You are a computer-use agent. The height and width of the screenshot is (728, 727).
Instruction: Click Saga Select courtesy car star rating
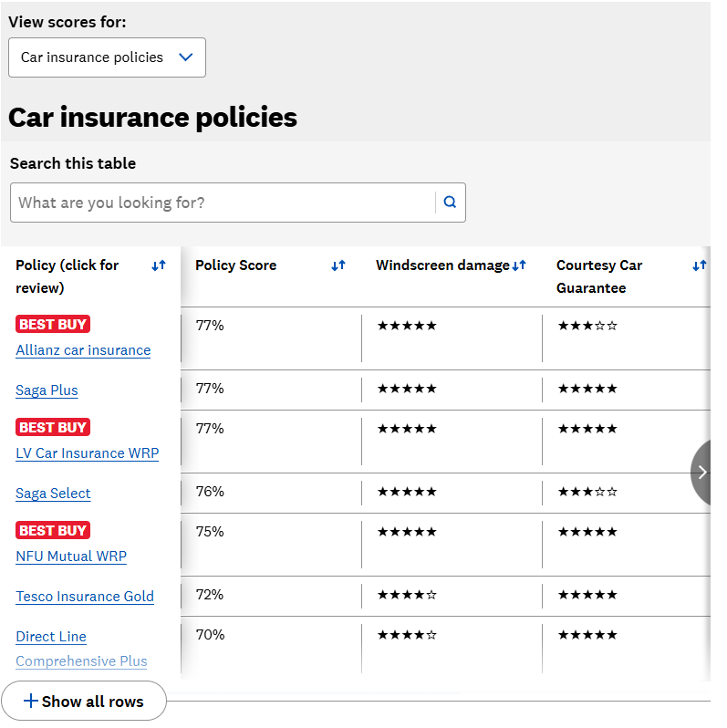point(587,491)
